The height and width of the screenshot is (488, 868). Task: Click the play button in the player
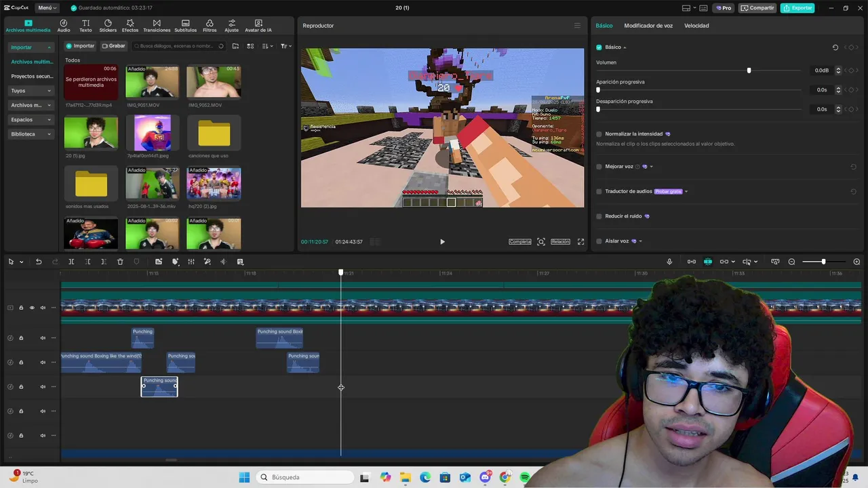[x=442, y=242]
